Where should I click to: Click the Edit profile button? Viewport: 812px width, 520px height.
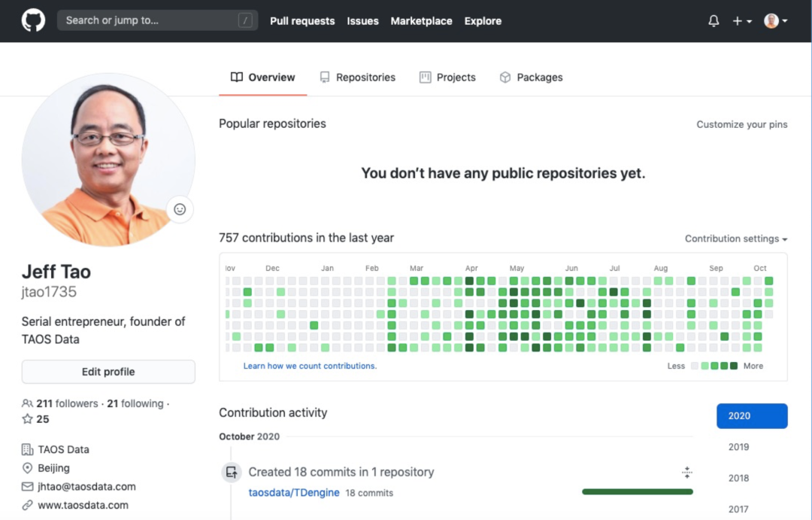point(108,372)
